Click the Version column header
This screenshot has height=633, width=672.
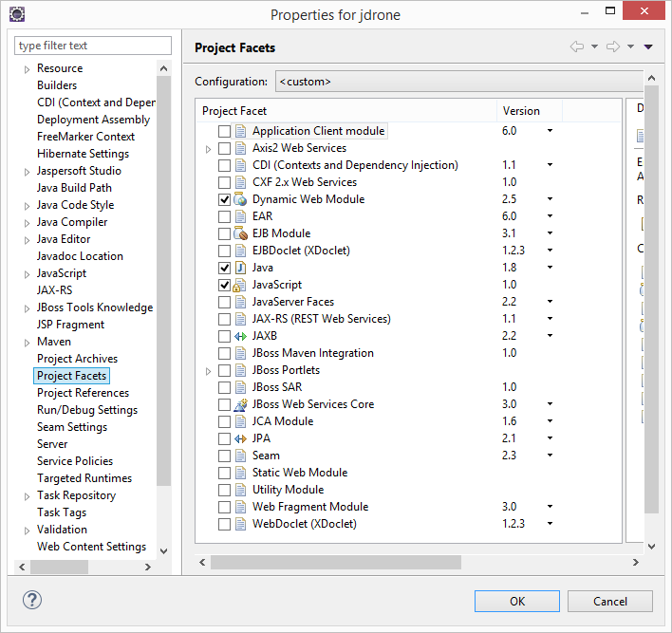point(530,111)
